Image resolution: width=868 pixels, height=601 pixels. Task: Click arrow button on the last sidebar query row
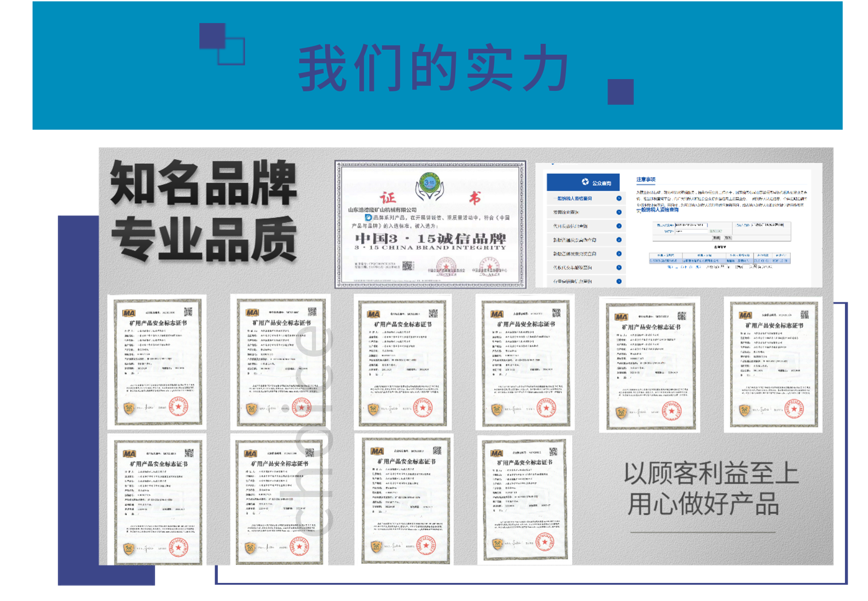tap(619, 281)
